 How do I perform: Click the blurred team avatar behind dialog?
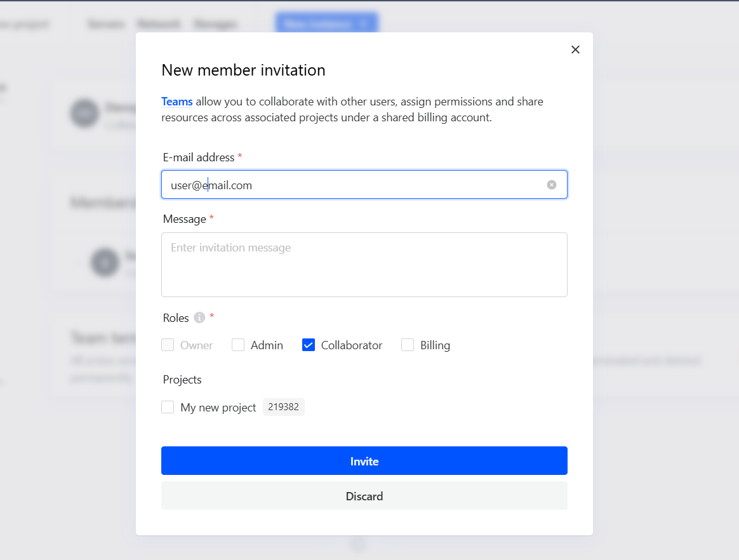[84, 113]
